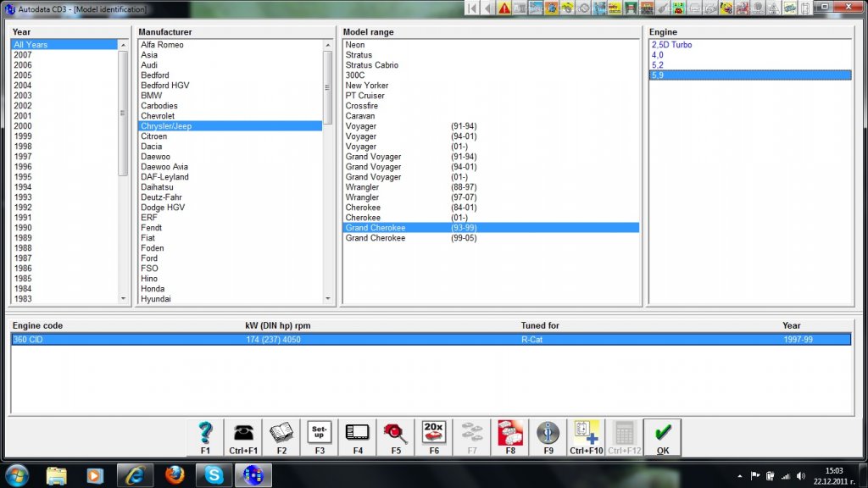
Task: Click the Ctrl+F1 telephone icon
Action: click(x=243, y=437)
